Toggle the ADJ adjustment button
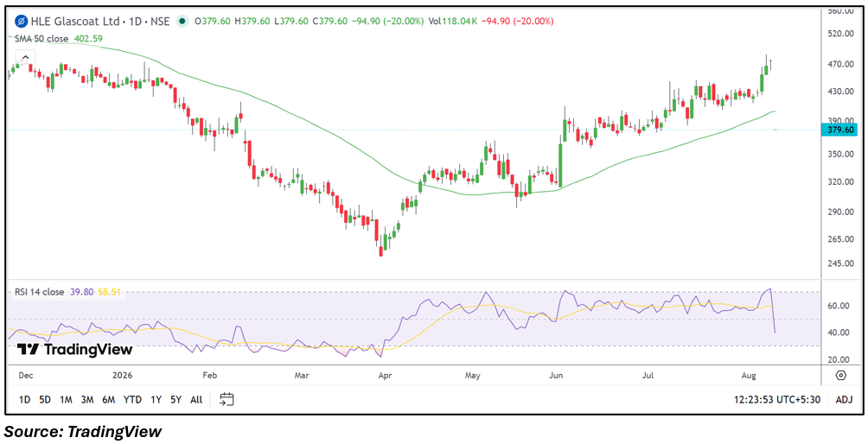The width and height of the screenshot is (868, 444). pyautogui.click(x=844, y=399)
